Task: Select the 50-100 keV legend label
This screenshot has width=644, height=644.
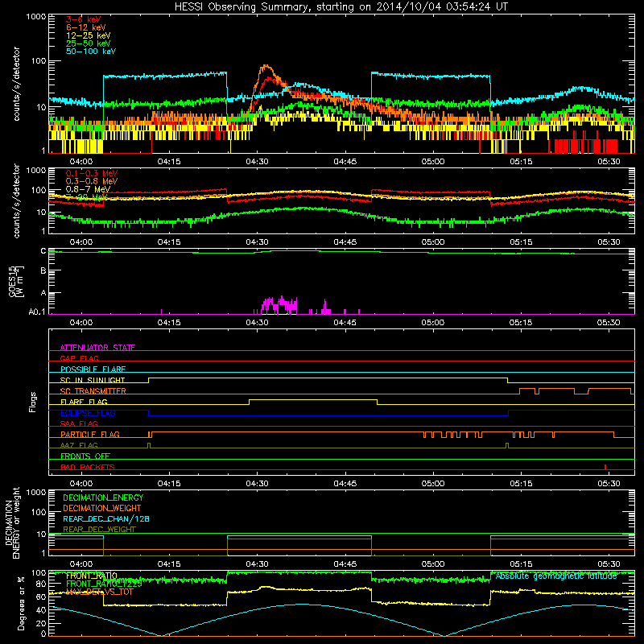Action: click(x=91, y=52)
